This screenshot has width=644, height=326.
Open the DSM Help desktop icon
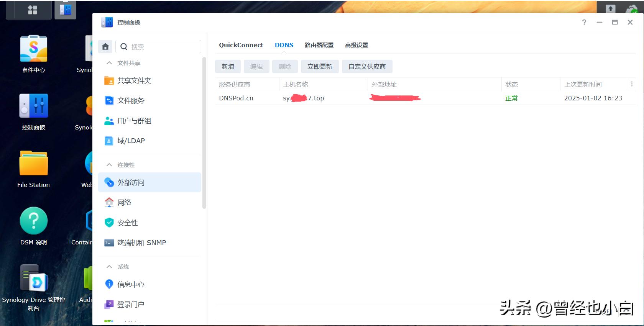coord(34,221)
